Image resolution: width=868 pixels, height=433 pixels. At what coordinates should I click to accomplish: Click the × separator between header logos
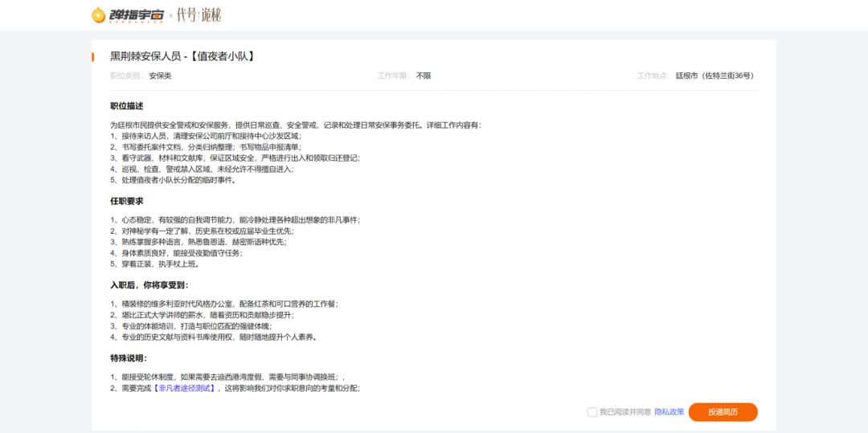coord(170,16)
